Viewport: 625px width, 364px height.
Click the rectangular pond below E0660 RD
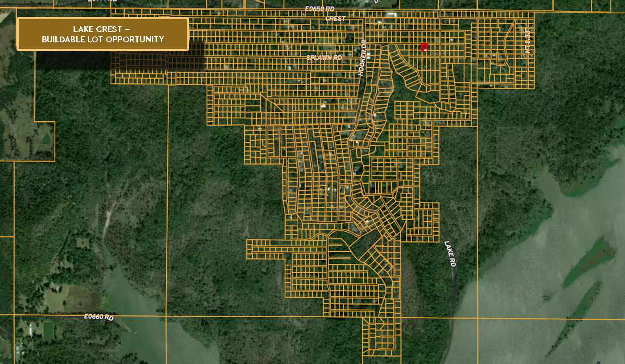tap(48, 331)
